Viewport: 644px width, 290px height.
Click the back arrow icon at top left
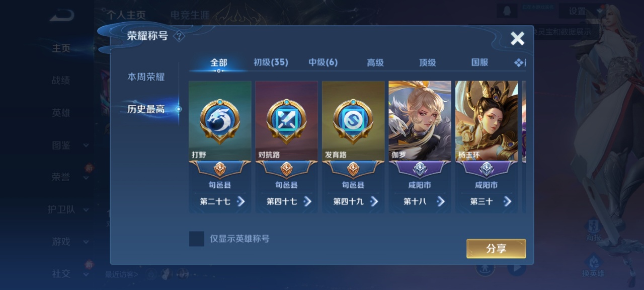pyautogui.click(x=61, y=16)
